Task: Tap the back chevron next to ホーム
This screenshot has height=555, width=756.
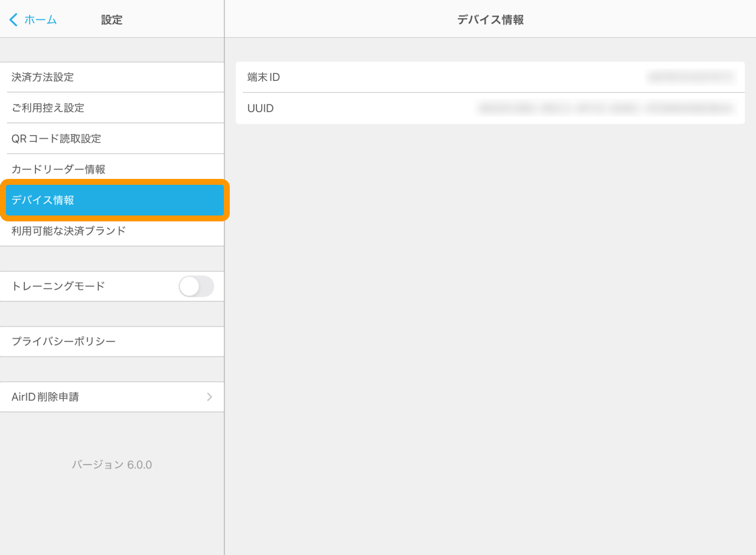Action: (13, 19)
